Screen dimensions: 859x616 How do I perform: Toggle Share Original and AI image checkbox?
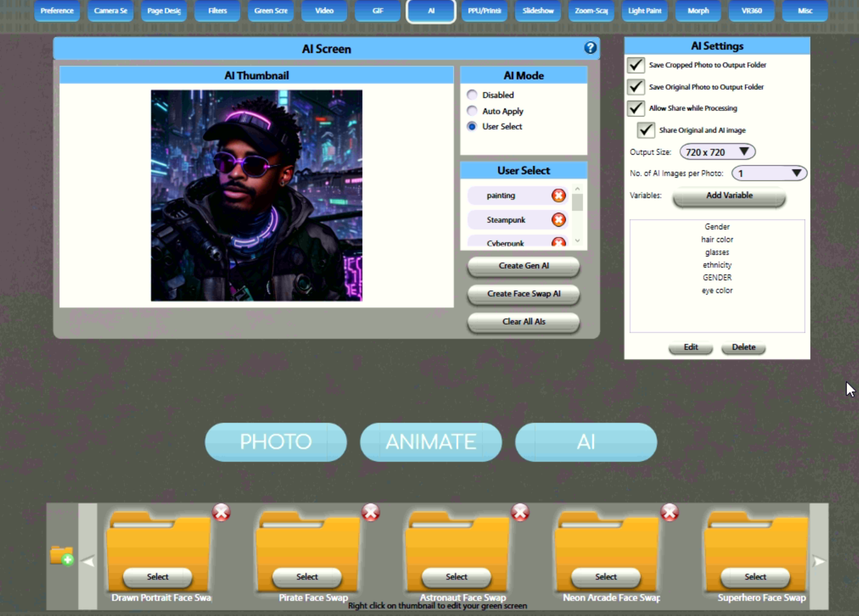point(646,130)
